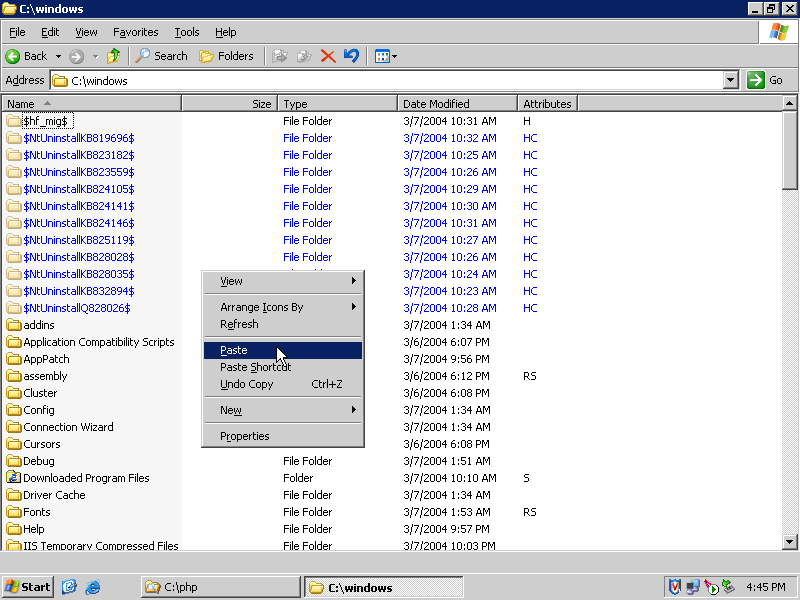Viewport: 800px width, 600px height.
Task: Open the Back button history dropdown arrow
Action: (x=58, y=56)
